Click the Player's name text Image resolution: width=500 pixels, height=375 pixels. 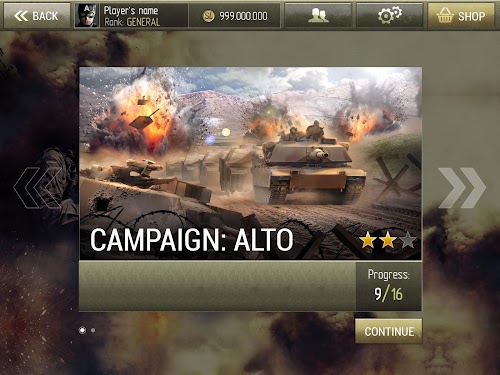[131, 10]
